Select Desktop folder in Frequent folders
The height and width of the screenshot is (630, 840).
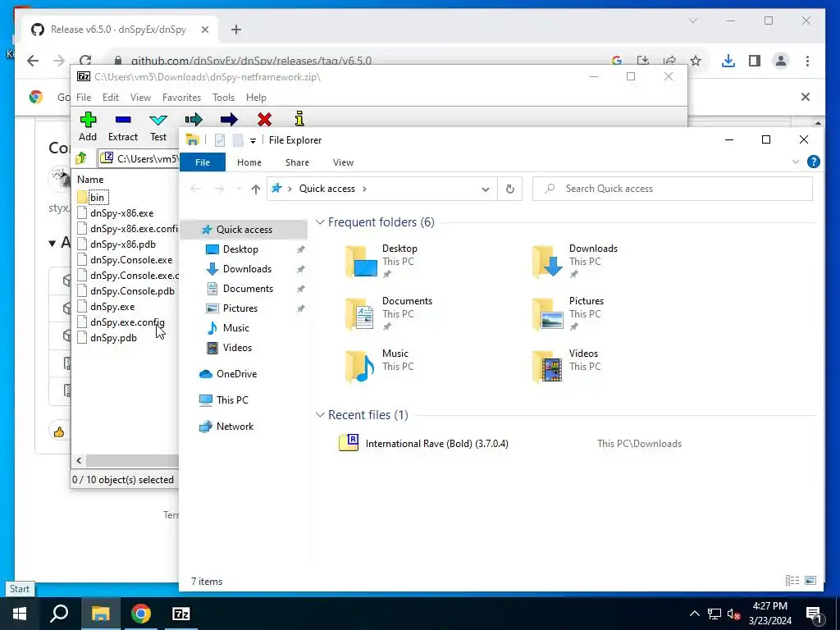(381, 262)
